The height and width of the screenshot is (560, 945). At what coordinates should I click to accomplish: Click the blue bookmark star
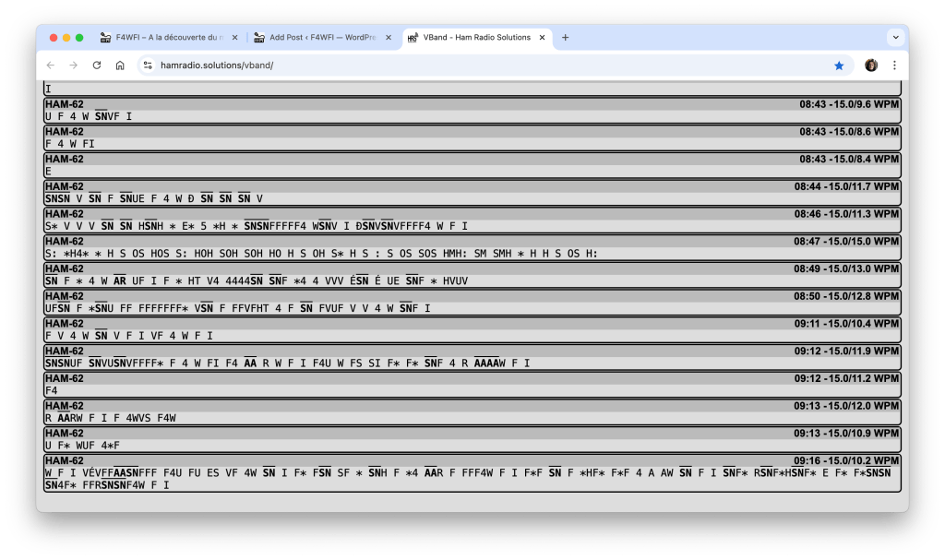click(x=839, y=66)
